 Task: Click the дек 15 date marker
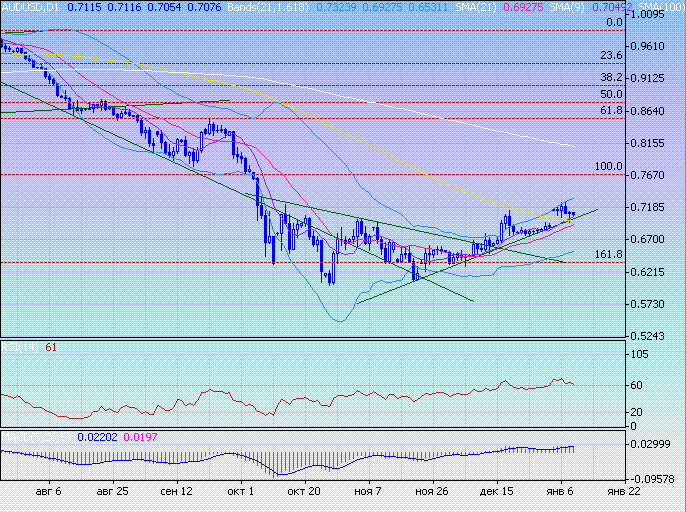[497, 492]
